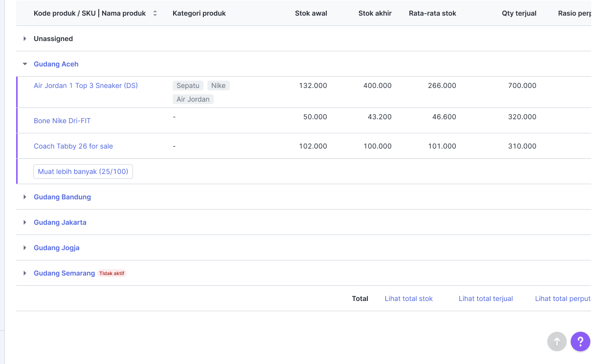Click the Air Jordan category tag

(x=193, y=99)
